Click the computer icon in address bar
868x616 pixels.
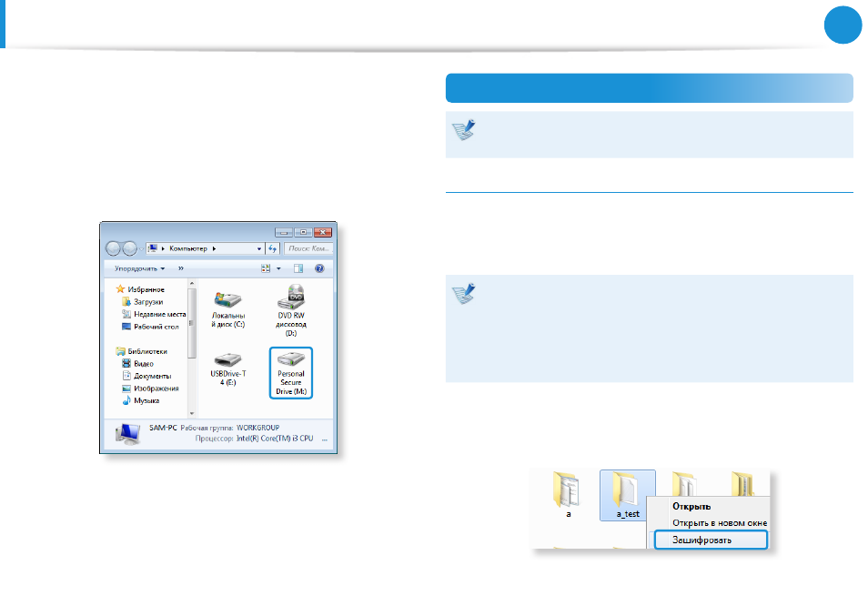point(153,248)
